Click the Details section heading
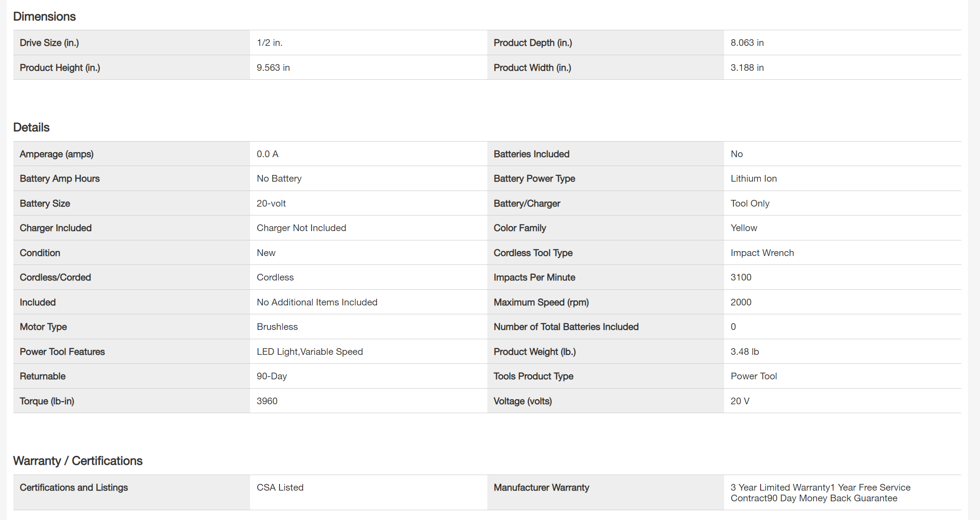The width and height of the screenshot is (980, 520). (x=31, y=127)
